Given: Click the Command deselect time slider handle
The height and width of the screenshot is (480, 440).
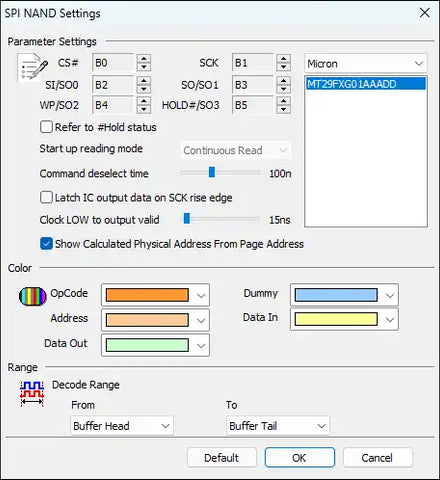Looking at the screenshot, I should [212, 172].
